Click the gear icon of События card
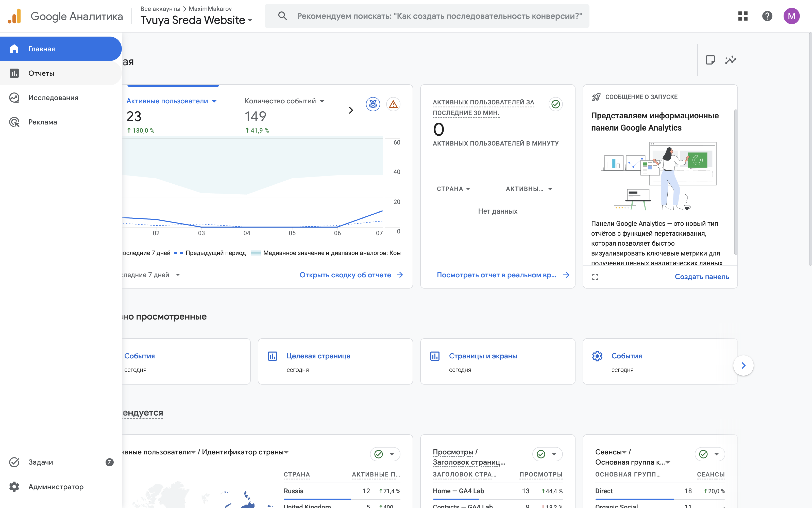The width and height of the screenshot is (812, 508). pyautogui.click(x=597, y=356)
